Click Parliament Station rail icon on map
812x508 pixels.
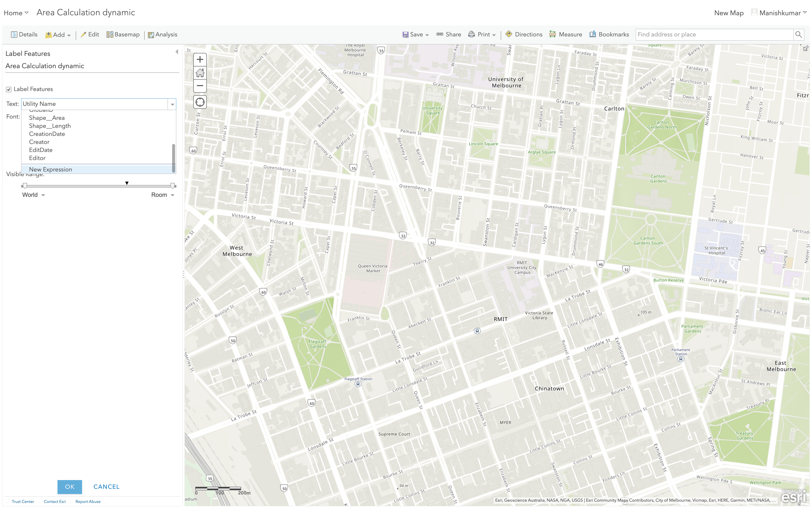681,359
